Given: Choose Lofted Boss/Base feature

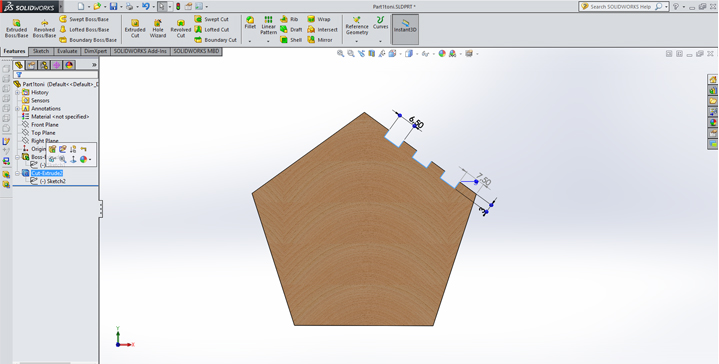Looking at the screenshot, I should 84,29.
